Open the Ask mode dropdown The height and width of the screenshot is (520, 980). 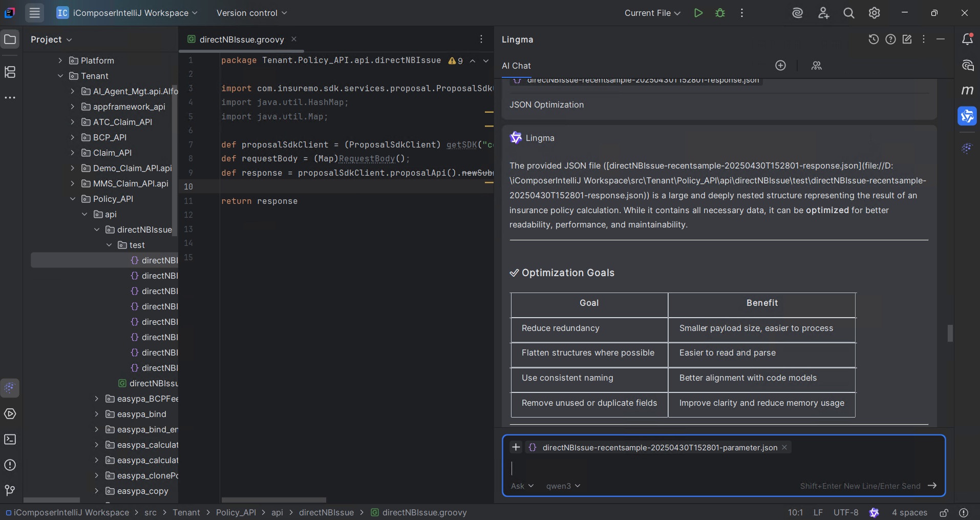pyautogui.click(x=522, y=486)
